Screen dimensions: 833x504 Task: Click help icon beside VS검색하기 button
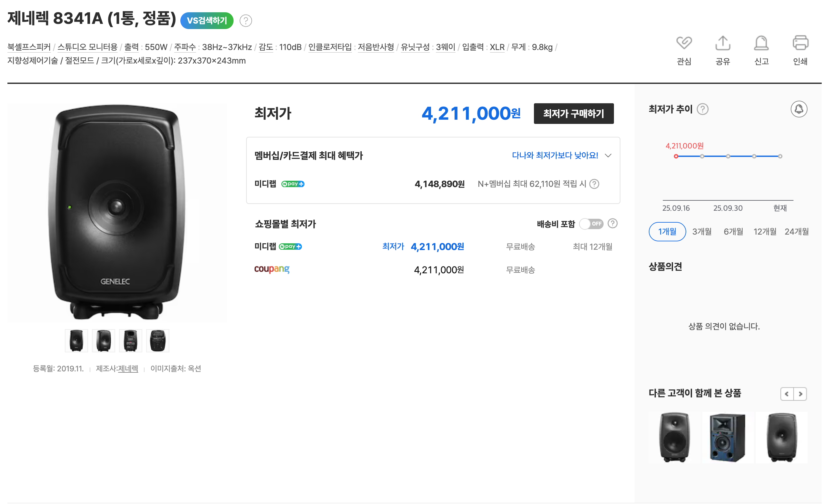tap(246, 21)
